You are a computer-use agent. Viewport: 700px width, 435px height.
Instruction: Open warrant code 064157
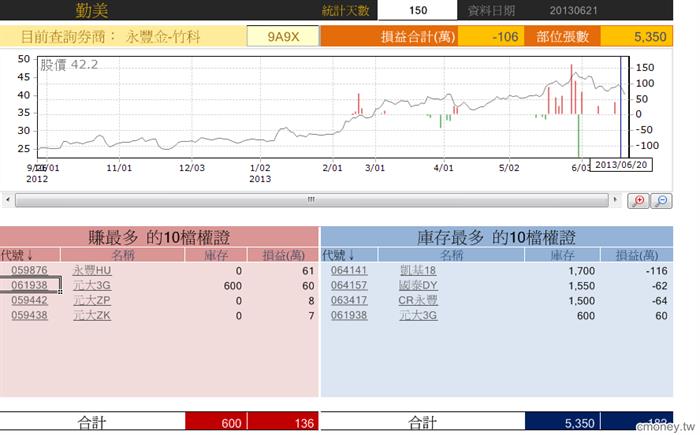(349, 285)
